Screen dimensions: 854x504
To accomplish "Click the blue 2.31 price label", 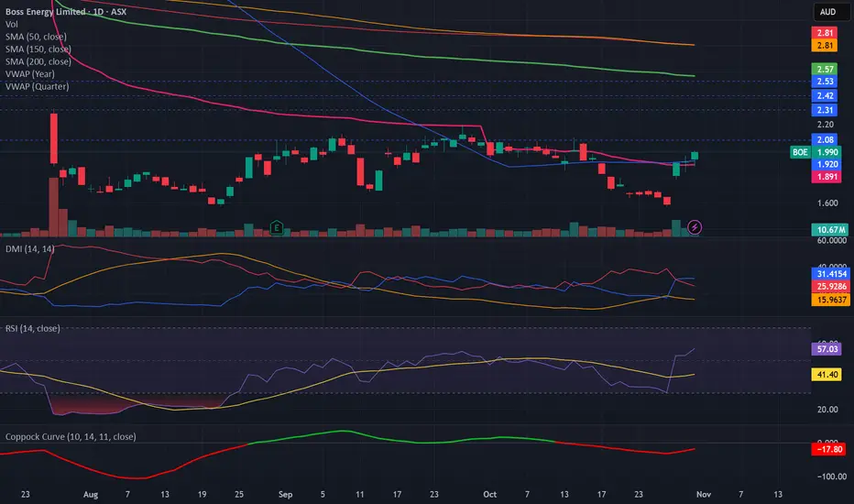I will point(825,110).
